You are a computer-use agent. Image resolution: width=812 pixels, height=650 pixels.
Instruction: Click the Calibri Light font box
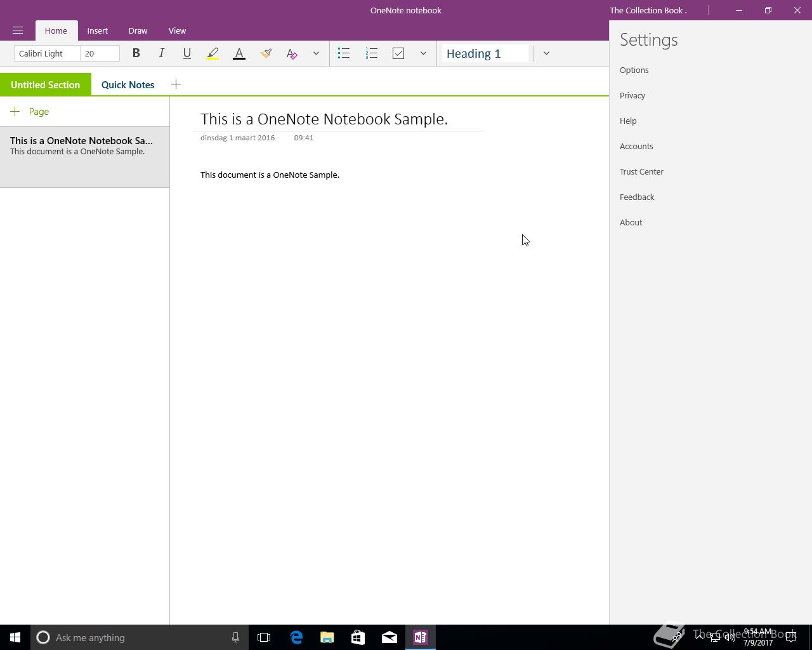click(x=47, y=53)
